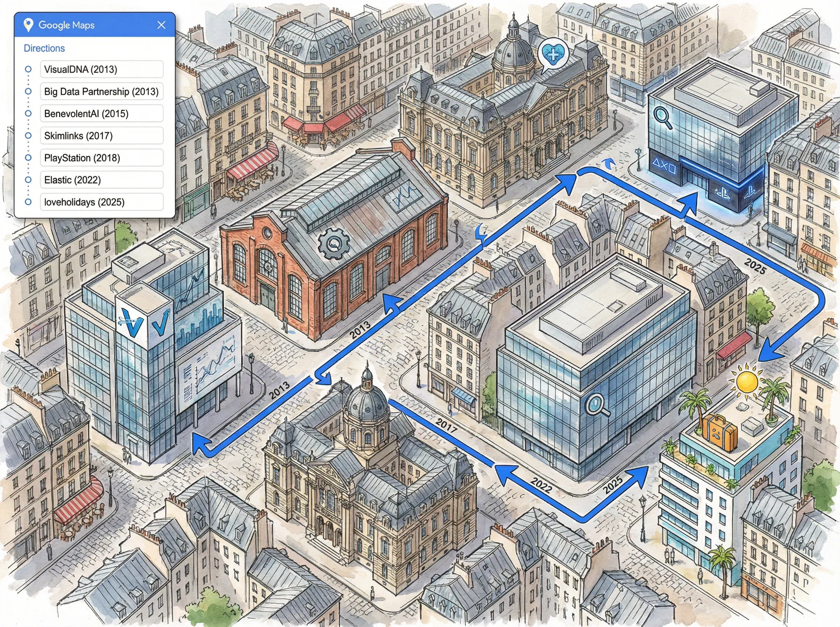Click the waypoint circle beside VisualDNA

click(28, 70)
